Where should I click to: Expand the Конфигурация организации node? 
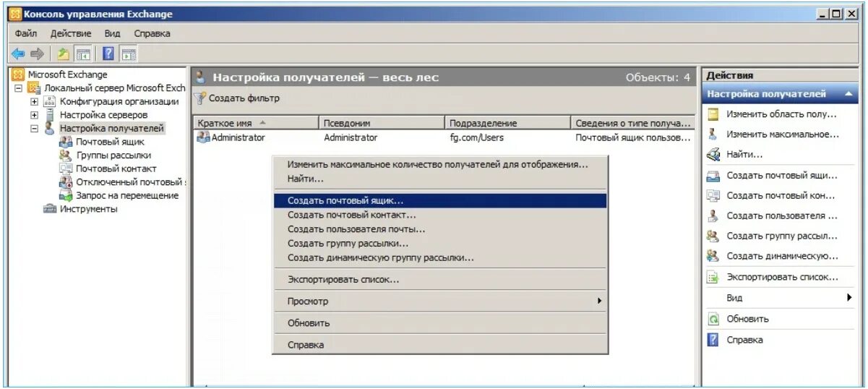34,101
